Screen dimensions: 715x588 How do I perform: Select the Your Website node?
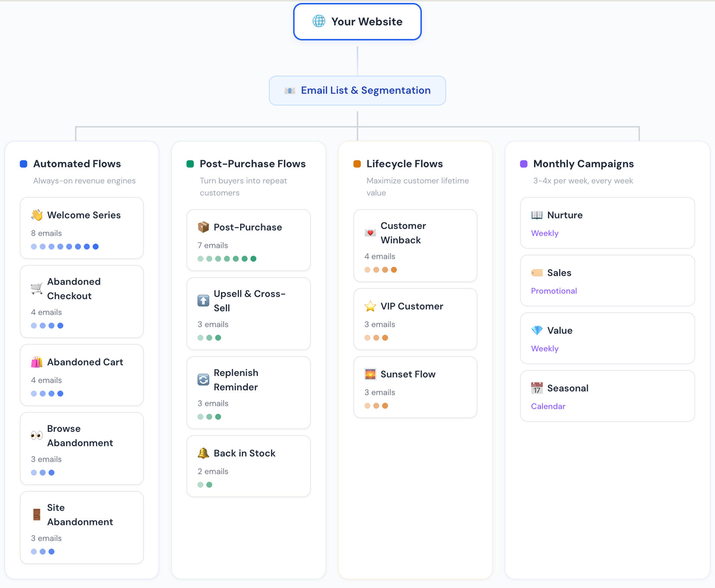(x=357, y=22)
